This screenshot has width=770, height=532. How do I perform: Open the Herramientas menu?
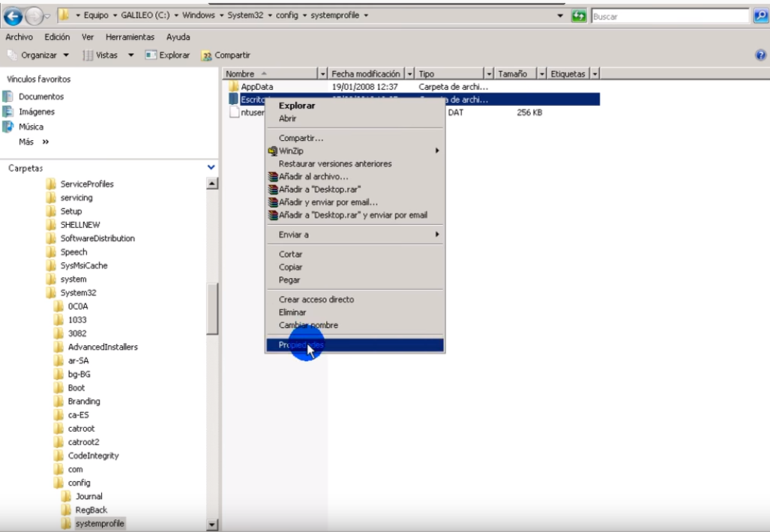(130, 37)
